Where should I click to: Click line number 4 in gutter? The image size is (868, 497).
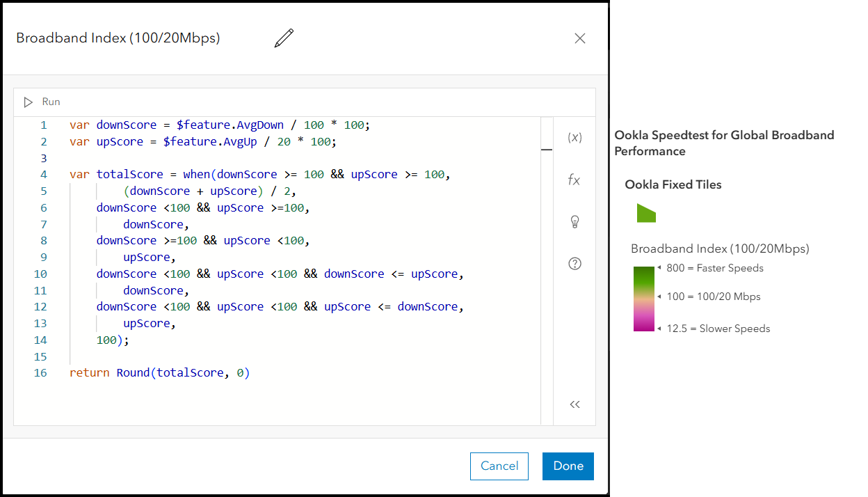[x=44, y=175]
